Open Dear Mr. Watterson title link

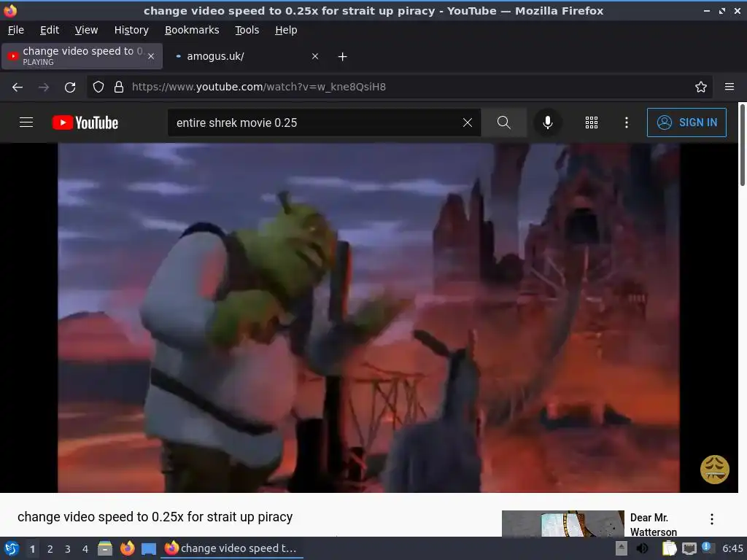point(653,524)
